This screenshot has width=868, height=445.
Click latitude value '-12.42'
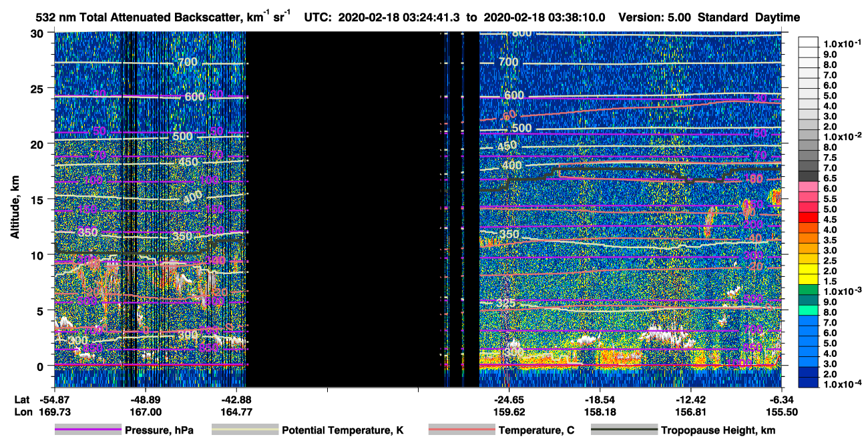tap(691, 399)
